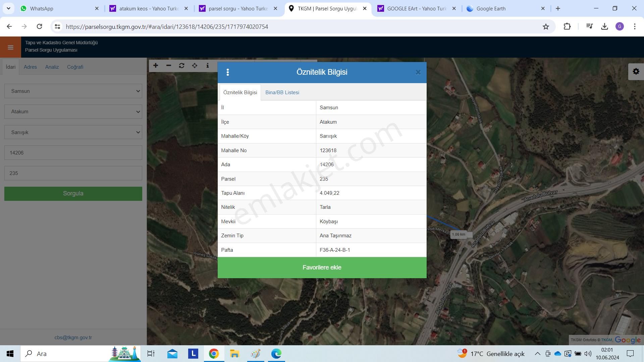Switch to the Bina/BB Listesi tab
This screenshot has width=644, height=362.
(x=282, y=93)
